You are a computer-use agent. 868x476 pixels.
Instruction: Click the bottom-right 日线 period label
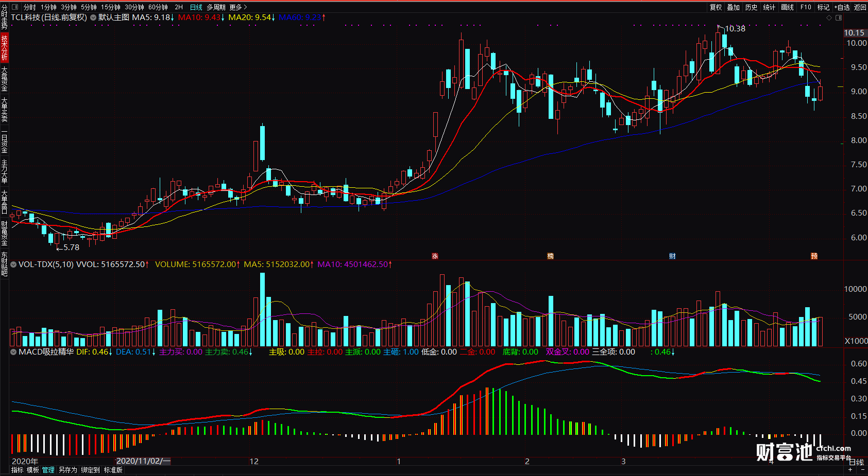coord(857,462)
